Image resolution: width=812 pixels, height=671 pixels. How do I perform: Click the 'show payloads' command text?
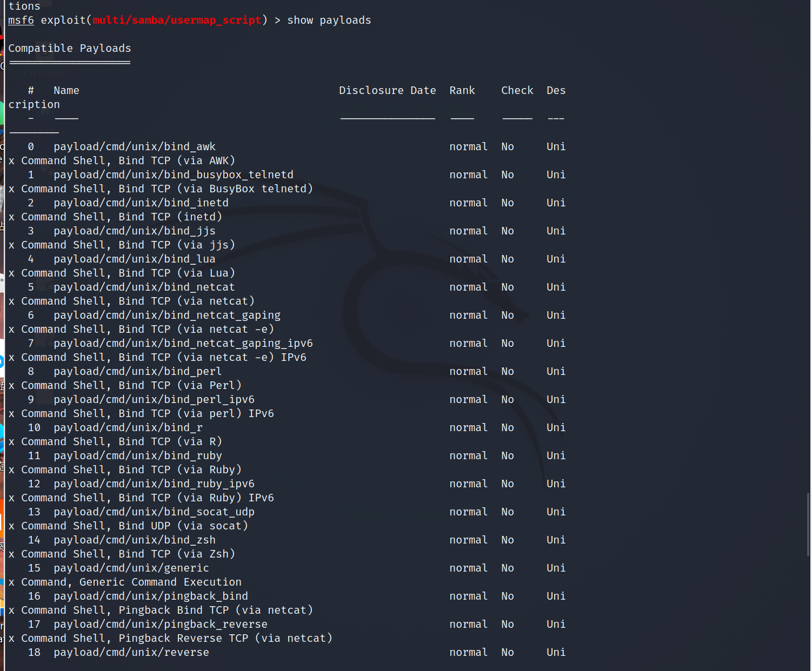click(329, 20)
